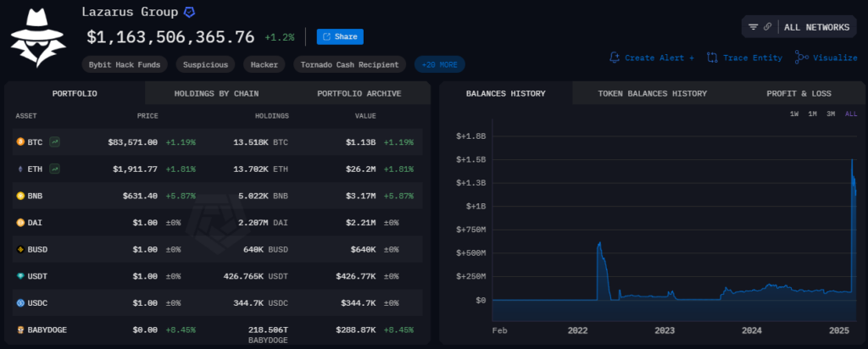The image size is (868, 349).
Task: Open the chart icon next to BTC
Action: (54, 142)
